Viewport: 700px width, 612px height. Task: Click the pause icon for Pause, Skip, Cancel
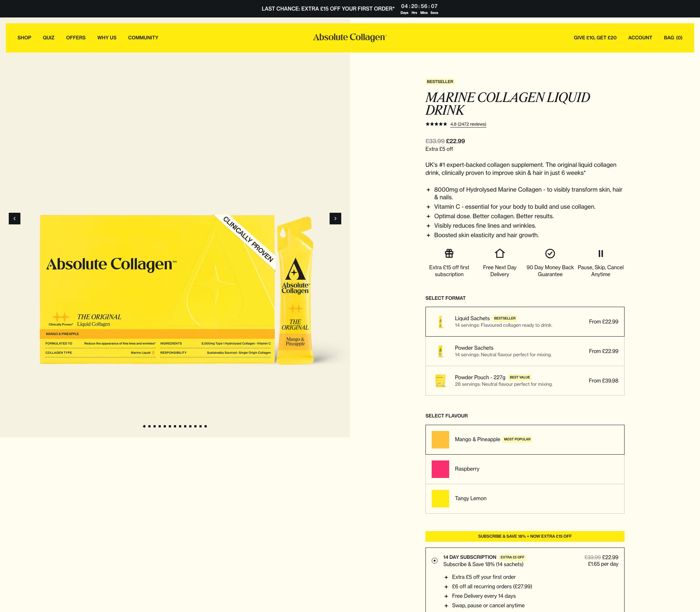point(601,253)
